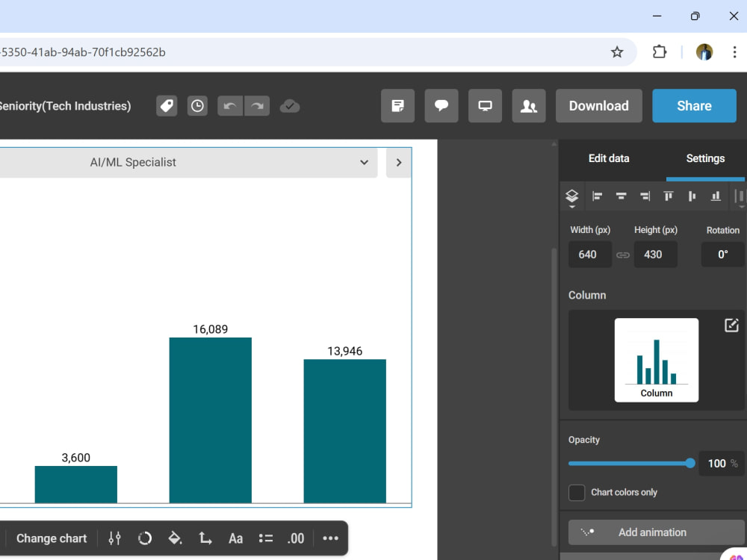Image resolution: width=747 pixels, height=560 pixels.
Task: Click the Add animation button
Action: click(656, 532)
